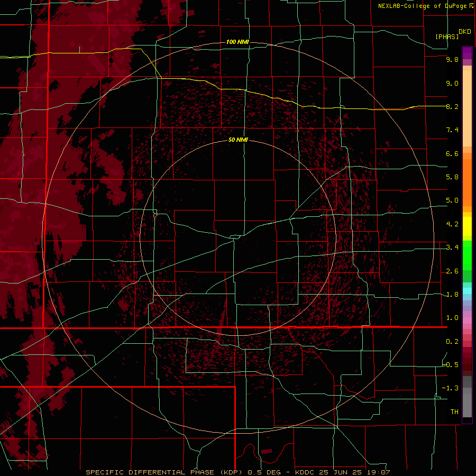Click the 50 NMI range ring label
This screenshot has height=476, width=476.
click(238, 140)
